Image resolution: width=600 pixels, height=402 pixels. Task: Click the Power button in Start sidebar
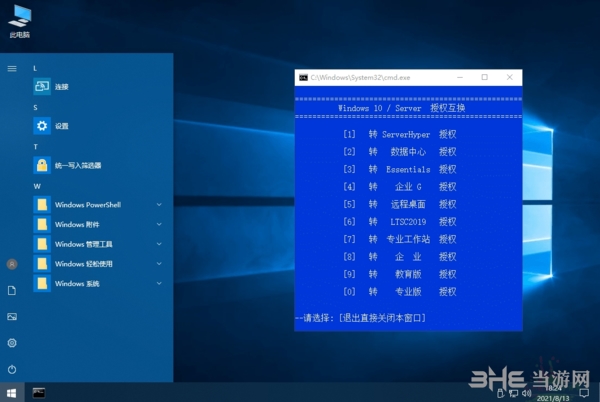click(x=12, y=369)
